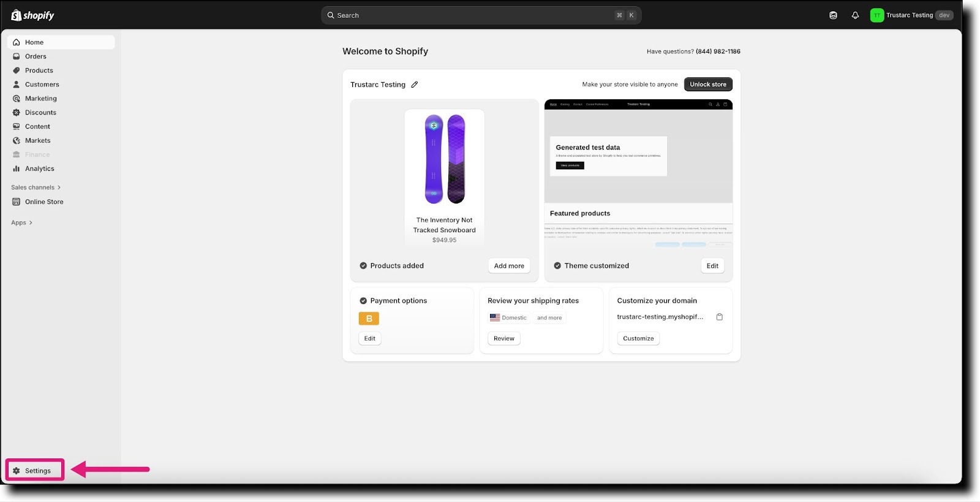Click the Add more products button
The height and width of the screenshot is (502, 980).
[509, 266]
